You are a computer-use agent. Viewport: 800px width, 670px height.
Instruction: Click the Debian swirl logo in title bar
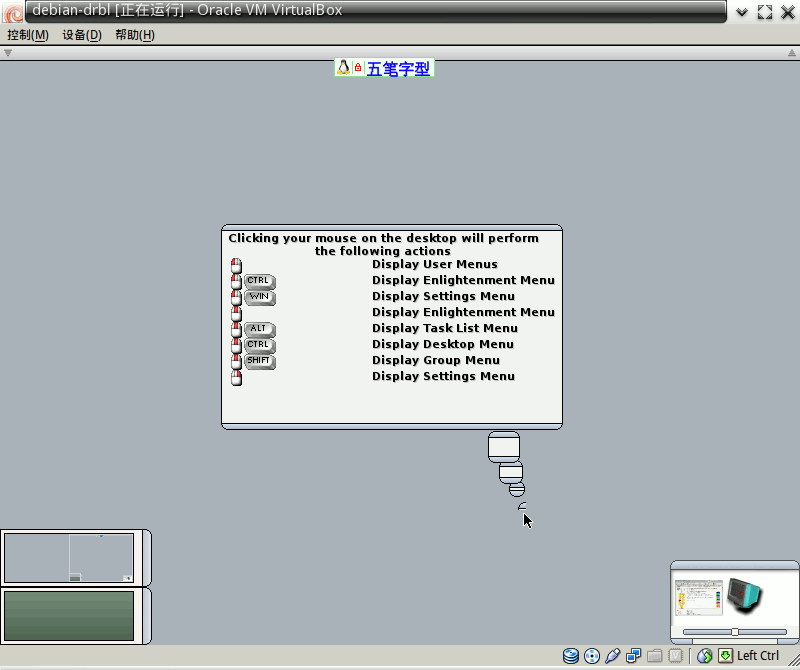point(13,12)
